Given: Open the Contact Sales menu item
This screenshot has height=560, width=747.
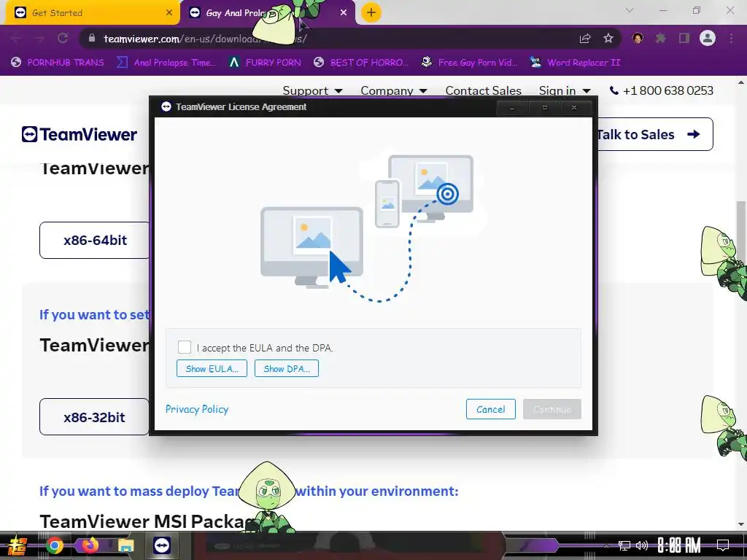Looking at the screenshot, I should tap(483, 90).
